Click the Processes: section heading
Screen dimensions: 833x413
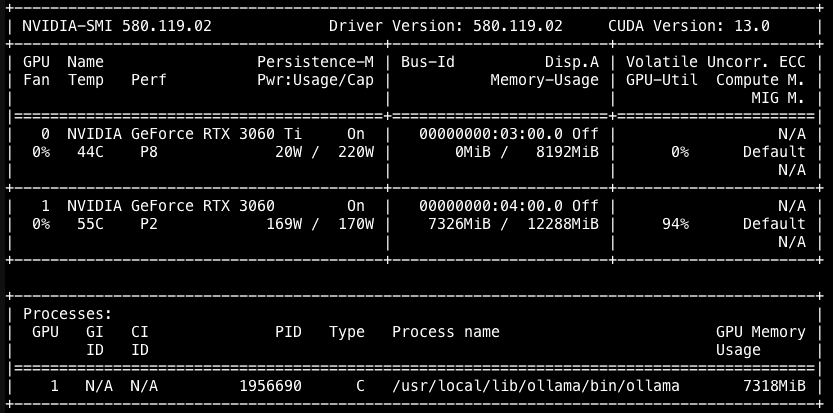coord(67,314)
